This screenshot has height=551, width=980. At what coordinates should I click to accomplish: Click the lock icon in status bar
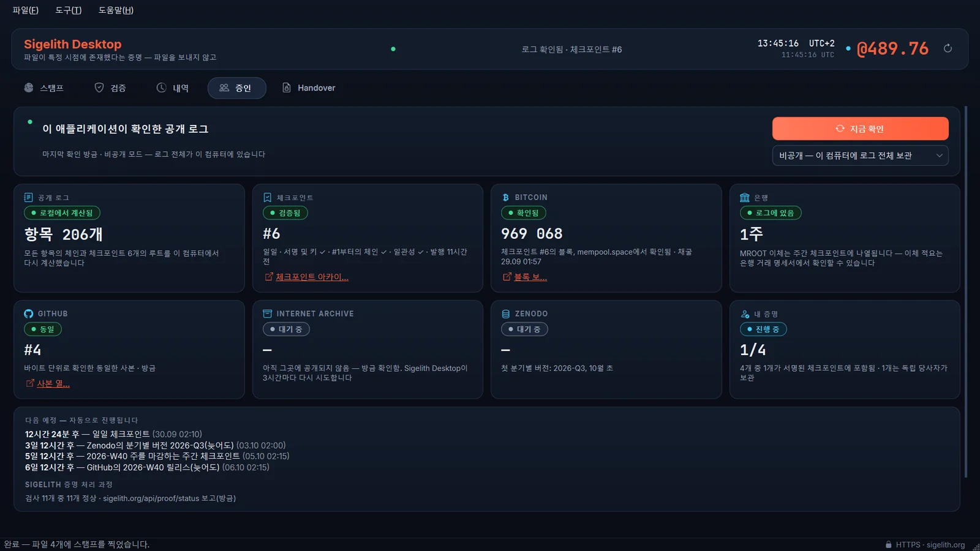(x=889, y=545)
